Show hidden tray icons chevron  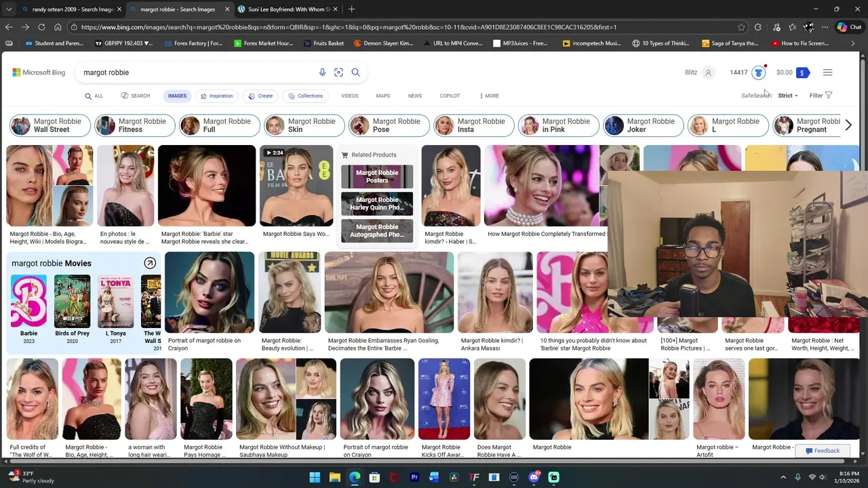click(x=783, y=477)
